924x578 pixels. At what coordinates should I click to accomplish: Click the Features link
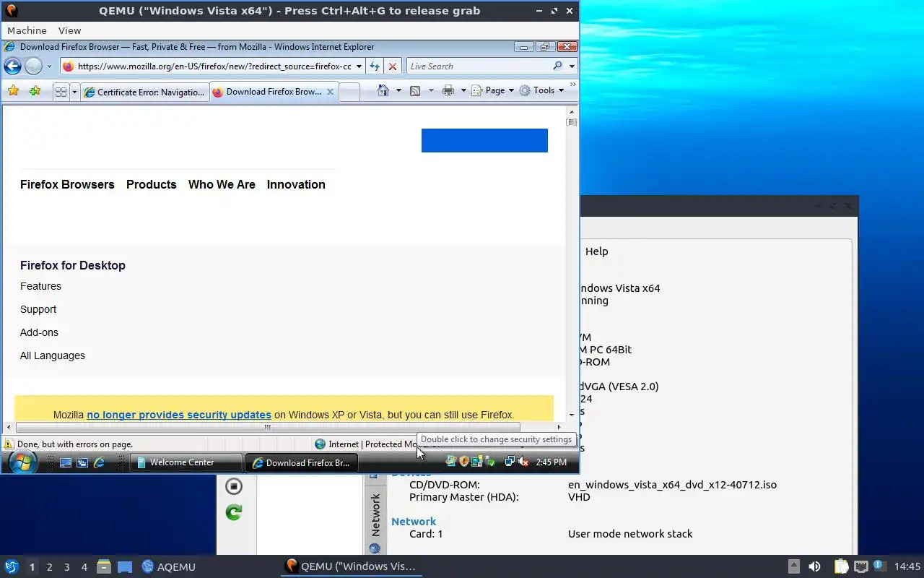click(40, 286)
